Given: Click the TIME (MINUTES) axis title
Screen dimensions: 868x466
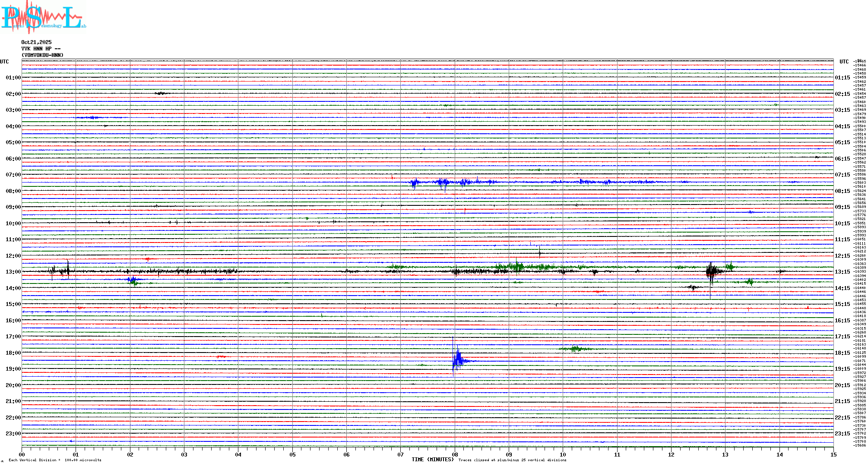Looking at the screenshot, I should tap(432, 460).
